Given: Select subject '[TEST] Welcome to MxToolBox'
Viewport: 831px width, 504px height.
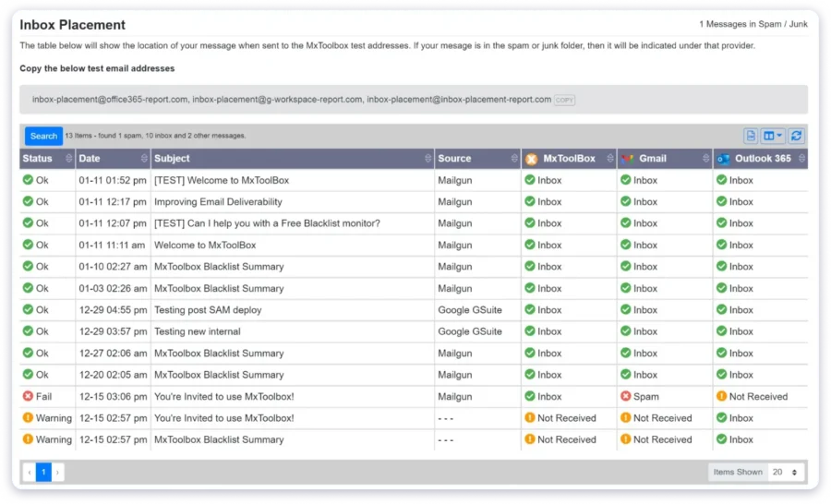Looking at the screenshot, I should 222,180.
